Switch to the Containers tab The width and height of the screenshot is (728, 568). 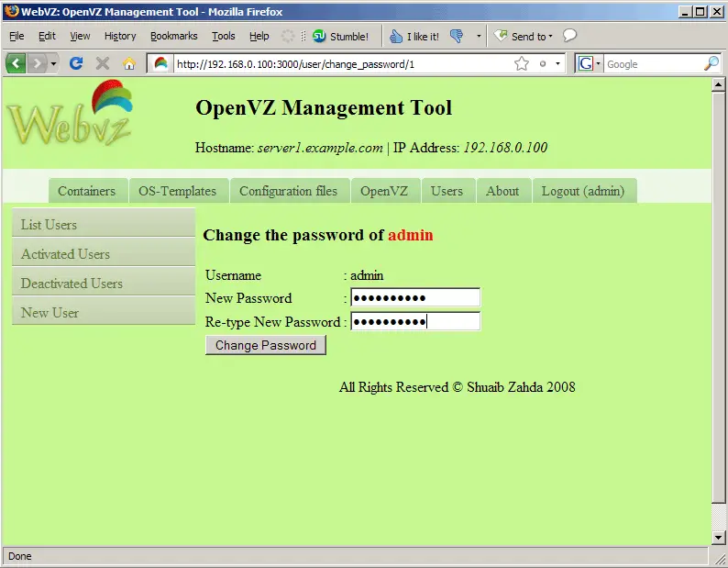pyautogui.click(x=87, y=191)
